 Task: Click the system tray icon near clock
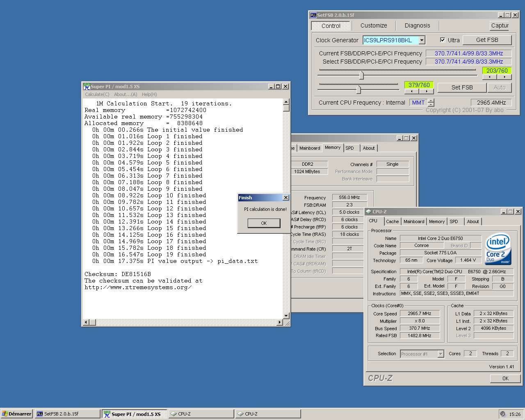tap(503, 414)
